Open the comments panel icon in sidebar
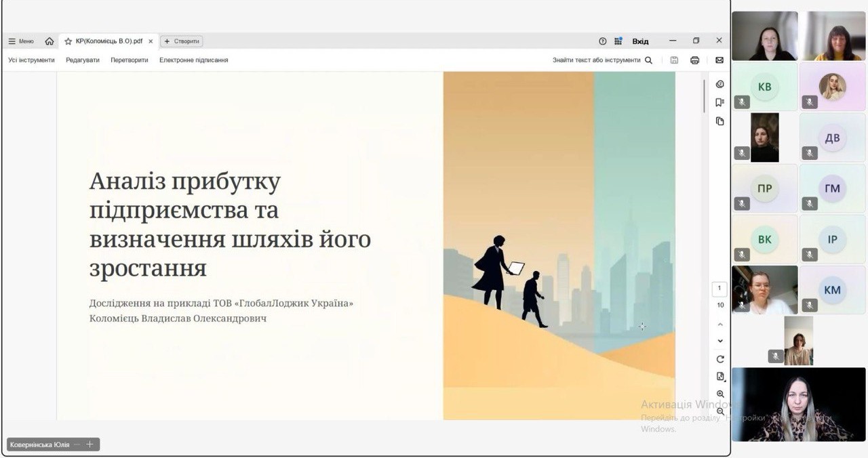 719,84
